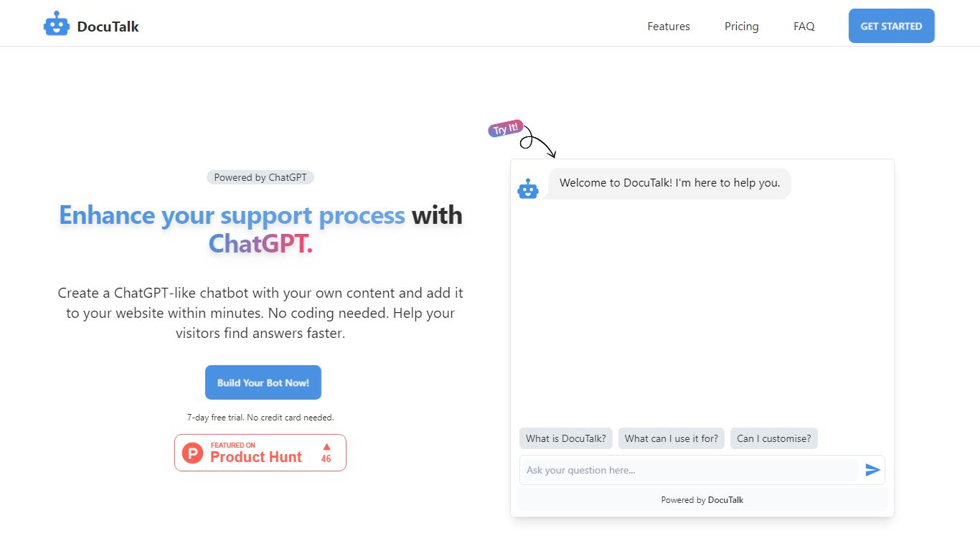Click Build Your Bot Now! button

tap(263, 382)
